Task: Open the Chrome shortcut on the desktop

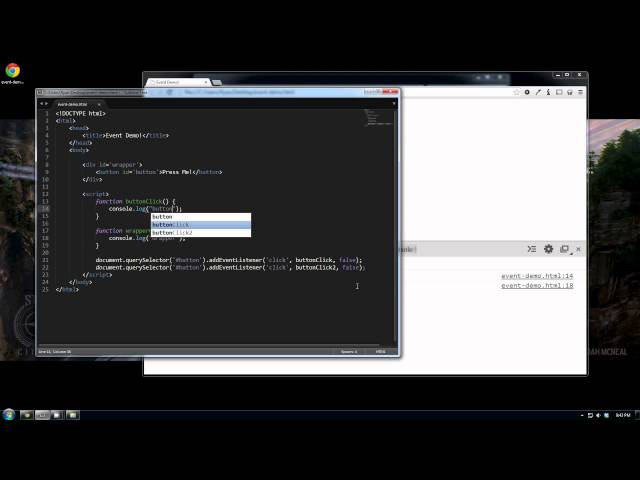Action: point(13,74)
